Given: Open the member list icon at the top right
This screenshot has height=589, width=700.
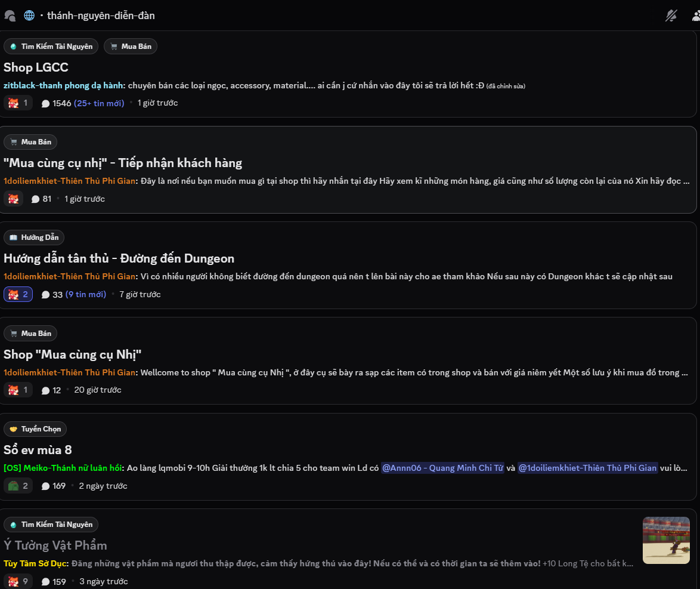Looking at the screenshot, I should click(696, 16).
